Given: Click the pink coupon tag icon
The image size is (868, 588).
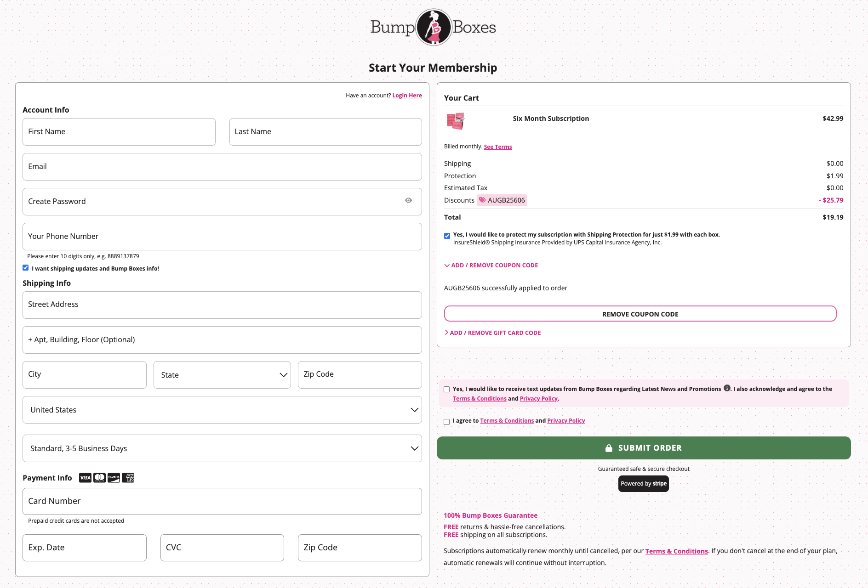Looking at the screenshot, I should click(x=482, y=200).
